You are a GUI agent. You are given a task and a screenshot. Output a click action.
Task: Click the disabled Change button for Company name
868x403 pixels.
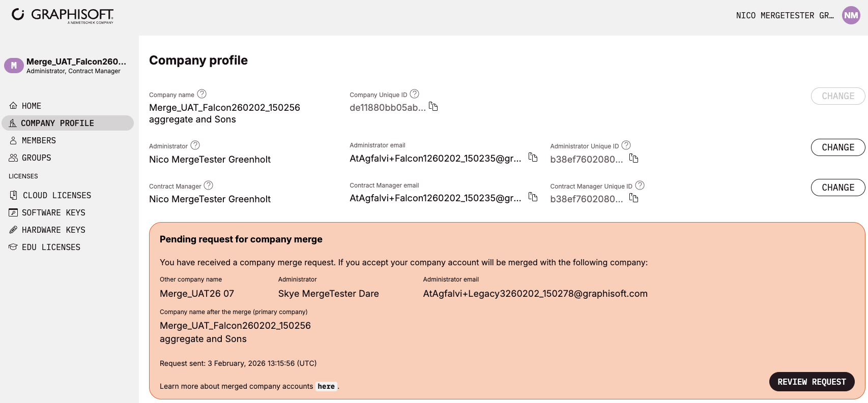point(838,96)
